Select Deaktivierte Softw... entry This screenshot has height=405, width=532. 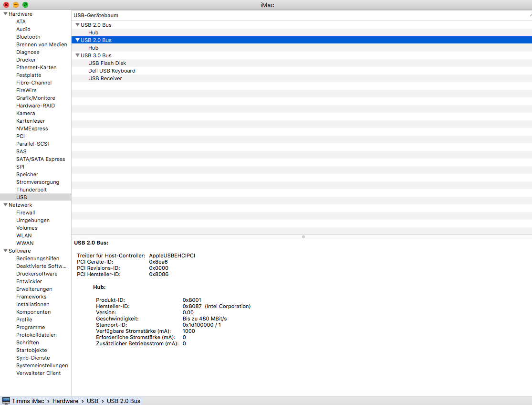(x=42, y=266)
